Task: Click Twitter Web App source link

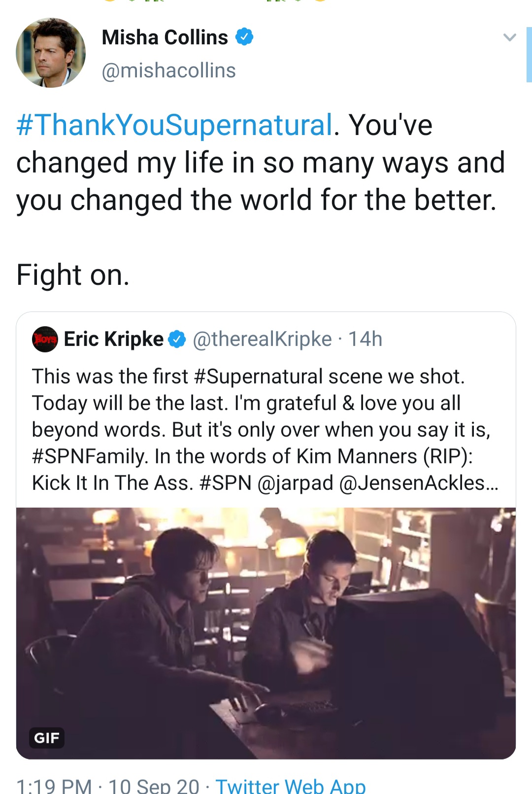Action: pos(291,785)
